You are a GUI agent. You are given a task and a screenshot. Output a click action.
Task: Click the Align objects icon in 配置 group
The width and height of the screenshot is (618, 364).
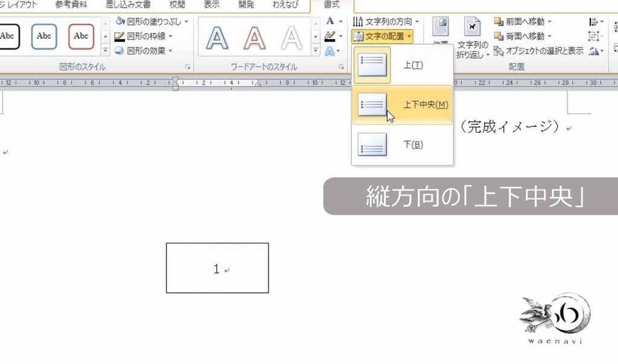tap(594, 21)
